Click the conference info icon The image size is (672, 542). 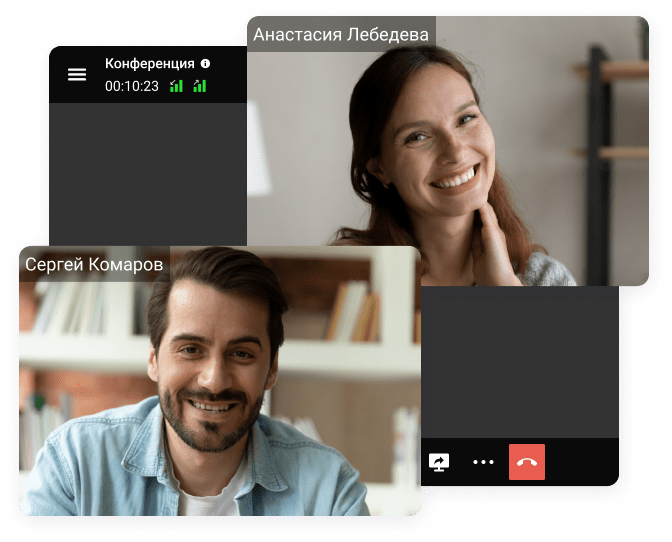tap(205, 64)
